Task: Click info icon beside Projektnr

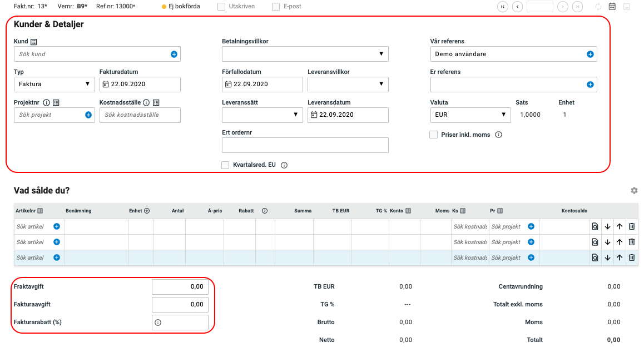Action: 46,103
